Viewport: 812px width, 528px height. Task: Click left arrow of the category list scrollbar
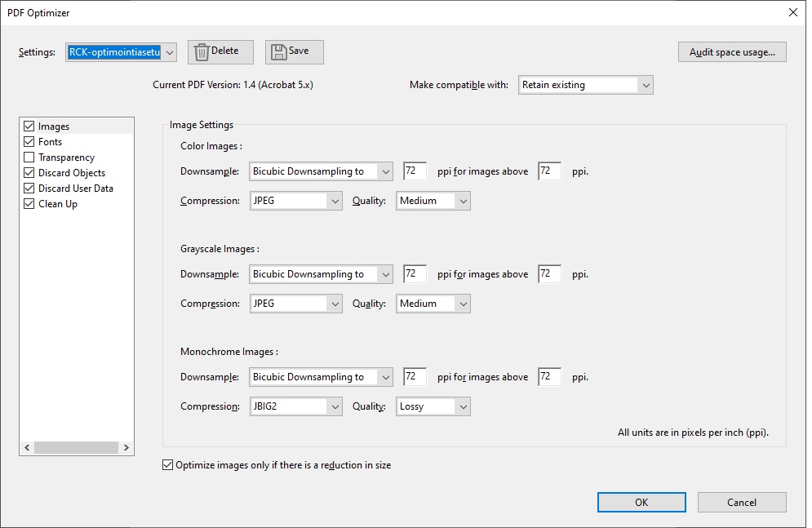click(27, 447)
